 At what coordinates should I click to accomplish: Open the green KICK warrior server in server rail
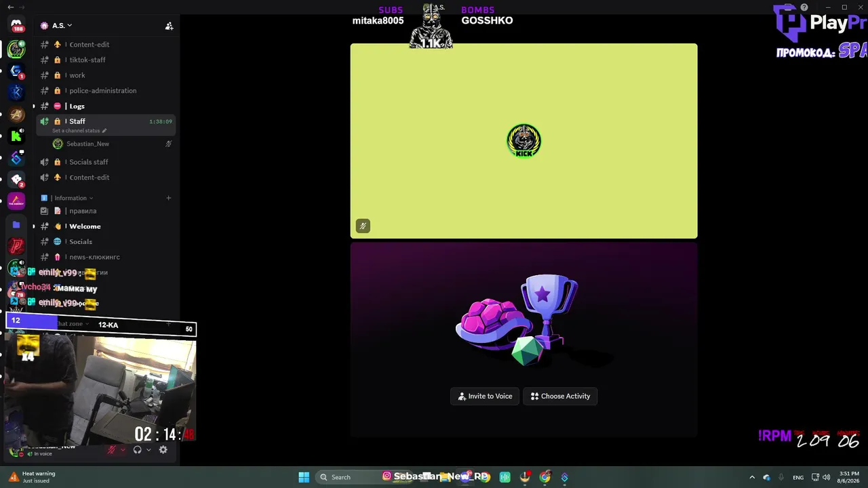17,49
